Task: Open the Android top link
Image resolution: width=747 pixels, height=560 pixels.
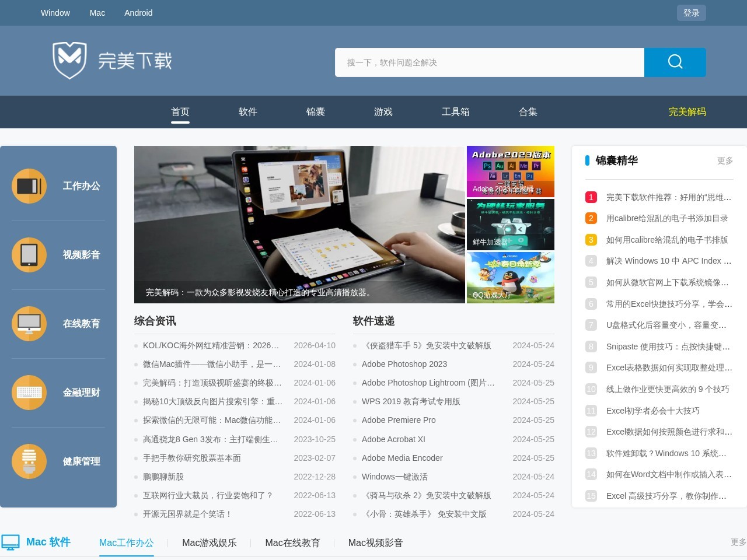Action: [x=138, y=13]
